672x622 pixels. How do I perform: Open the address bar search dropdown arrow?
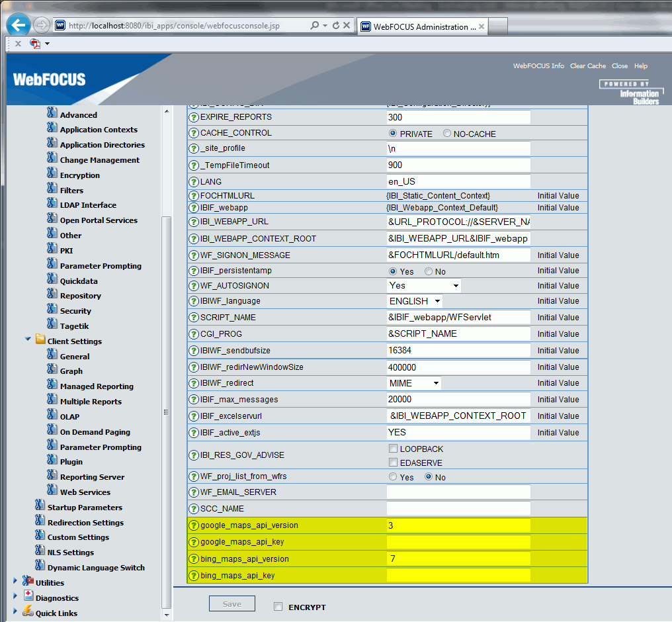tap(325, 26)
